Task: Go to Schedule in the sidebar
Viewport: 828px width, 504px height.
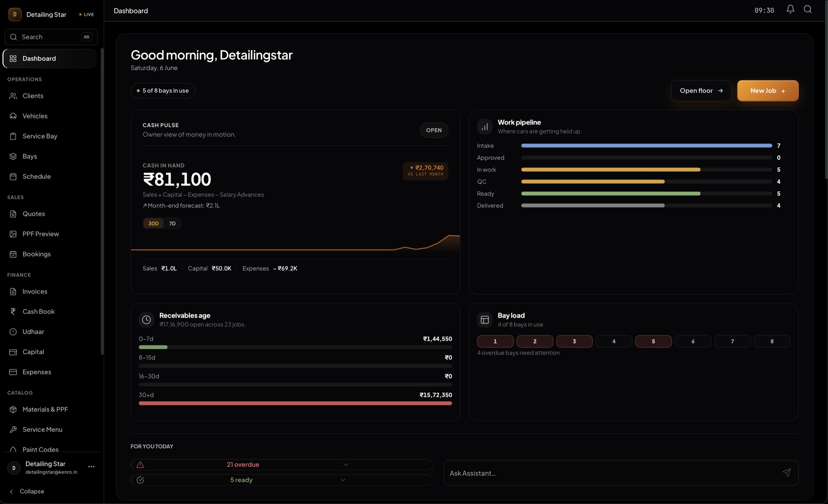Action: (x=50, y=176)
